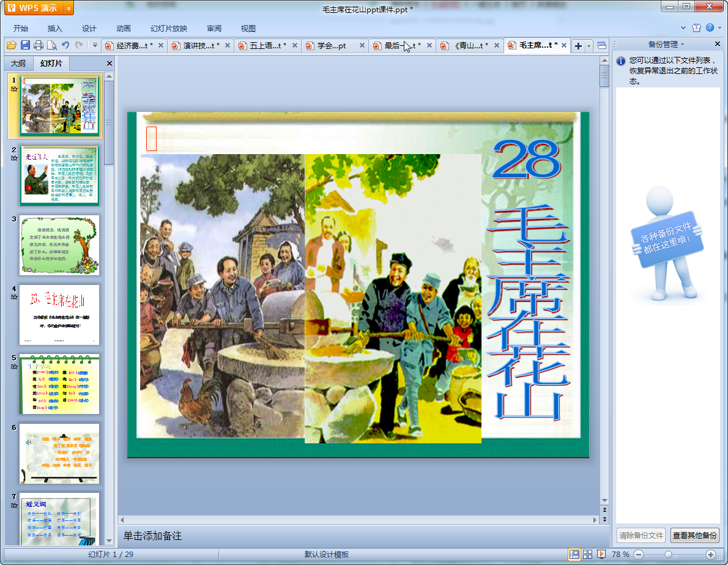This screenshot has height=565, width=728.
Task: Zoom in with the plus button
Action: 711,555
